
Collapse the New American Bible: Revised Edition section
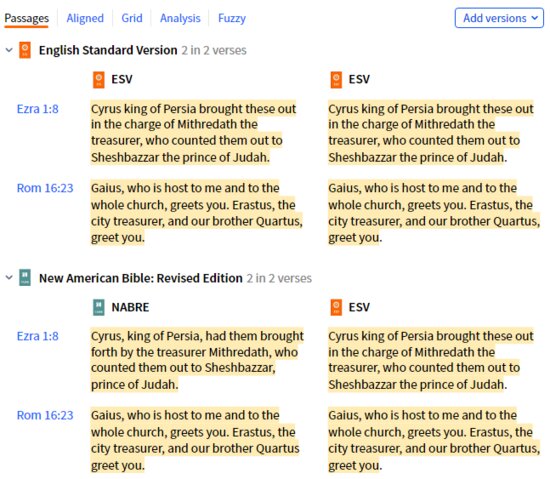pyautogui.click(x=9, y=278)
